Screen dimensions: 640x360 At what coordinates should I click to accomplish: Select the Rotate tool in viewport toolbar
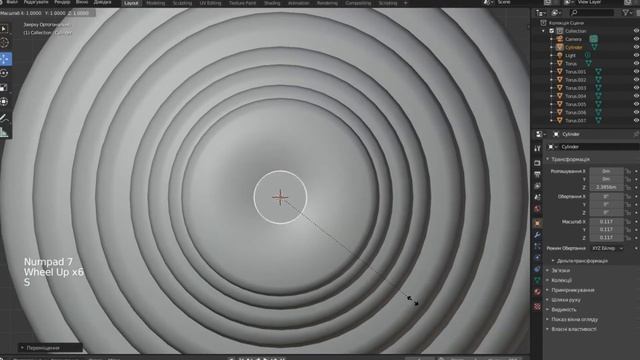tap(4, 73)
